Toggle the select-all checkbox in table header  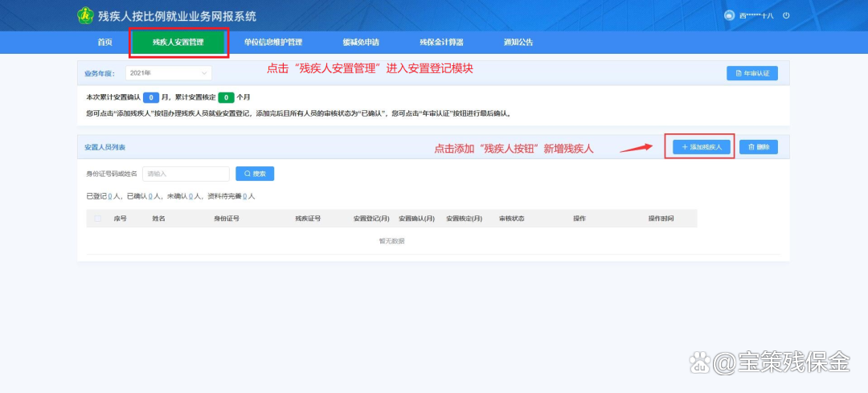pos(98,218)
